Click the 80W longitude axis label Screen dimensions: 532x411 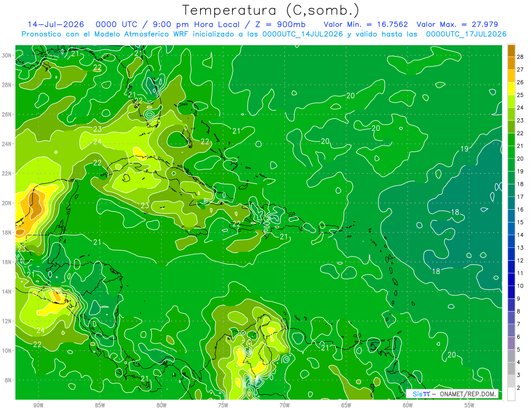pos(161,405)
